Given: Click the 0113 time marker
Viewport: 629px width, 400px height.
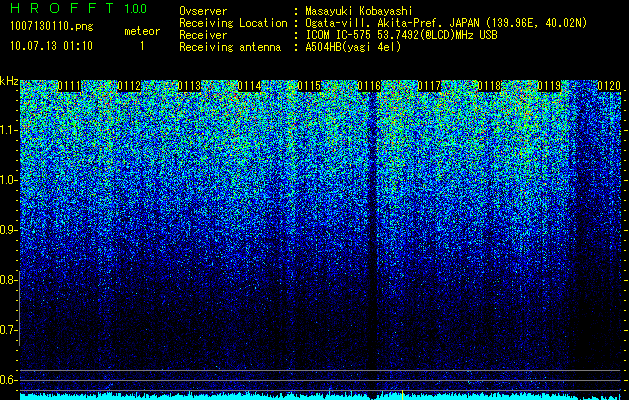Looking at the screenshot, I should click(x=189, y=86).
